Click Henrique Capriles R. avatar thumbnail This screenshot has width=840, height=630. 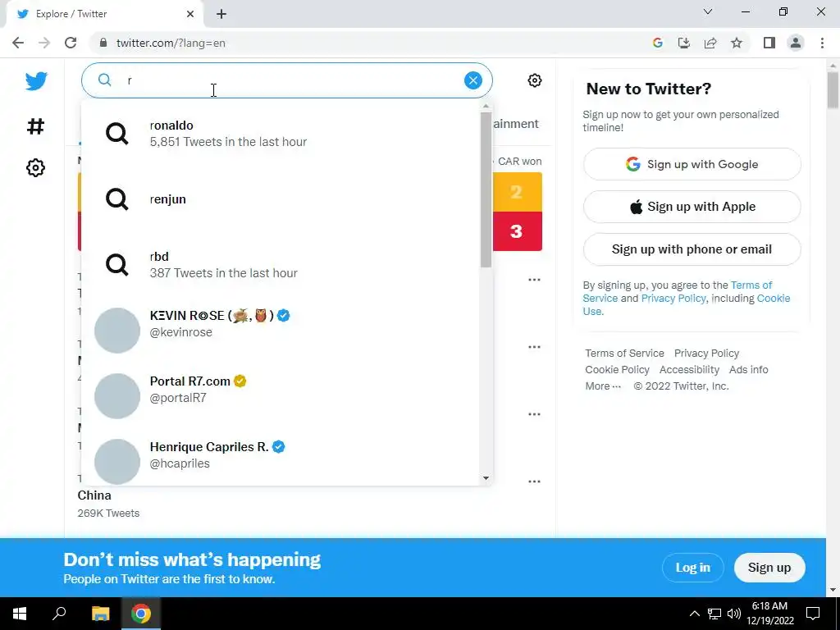tap(116, 461)
